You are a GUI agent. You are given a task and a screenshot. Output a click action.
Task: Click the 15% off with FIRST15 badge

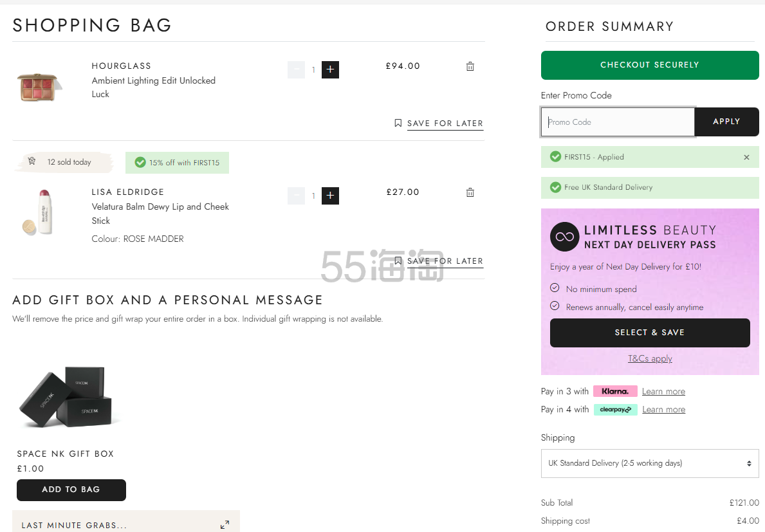(x=177, y=162)
